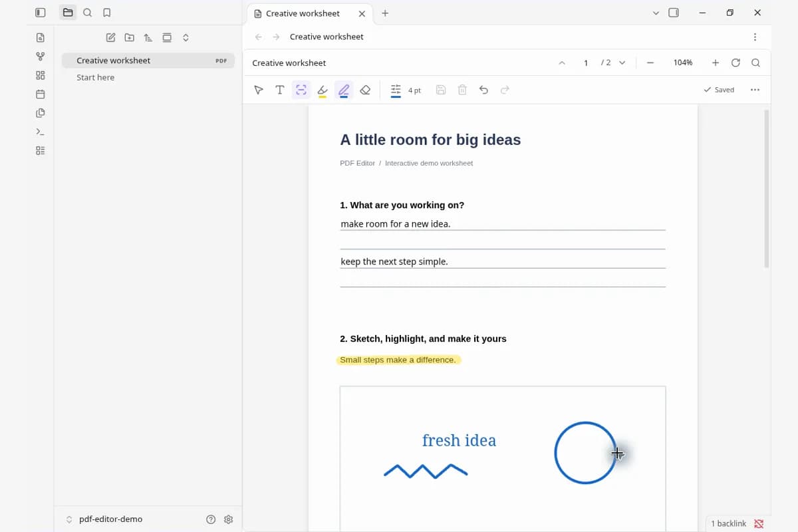Viewport: 798px width, 532px height.
Task: Click the blue zigzag line annotation
Action: tap(426, 471)
